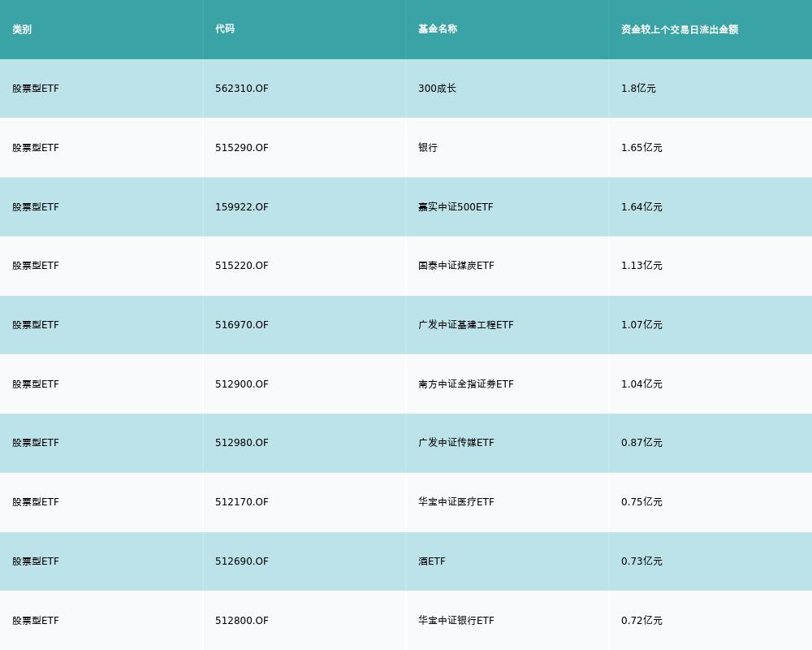Click fund code 512900.OF
This screenshot has height=650, width=812.
[242, 384]
